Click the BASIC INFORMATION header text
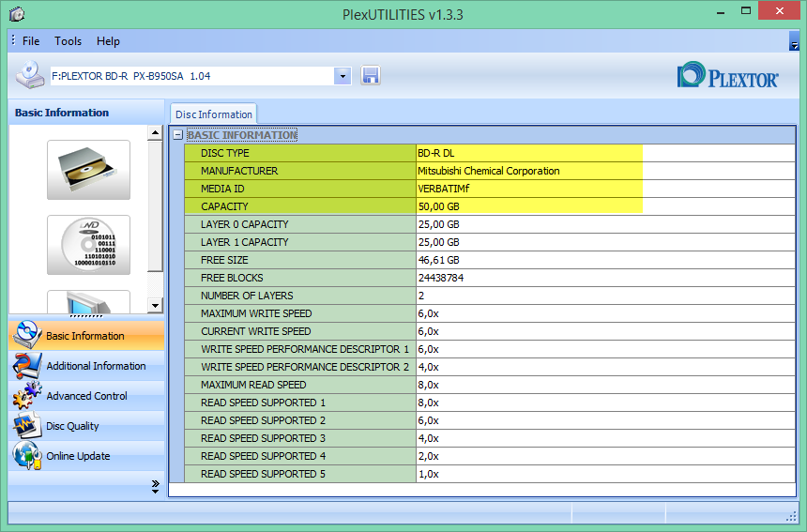The width and height of the screenshot is (807, 532). [x=242, y=135]
